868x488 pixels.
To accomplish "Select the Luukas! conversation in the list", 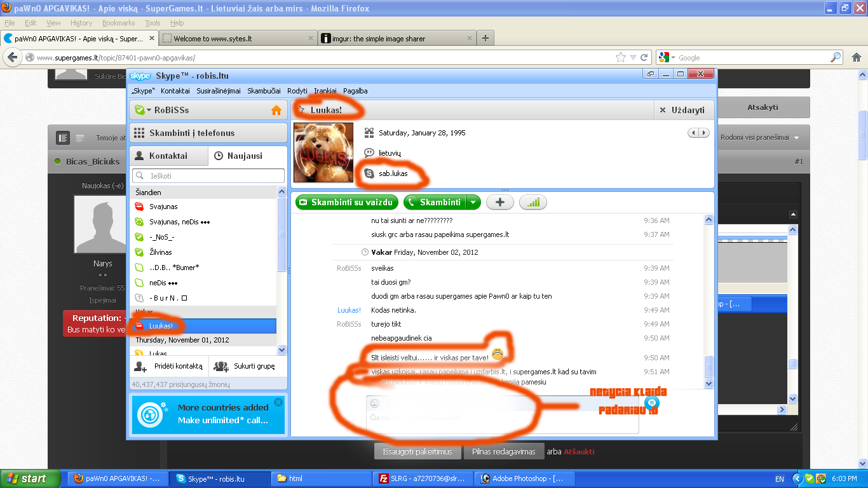I will pos(203,326).
